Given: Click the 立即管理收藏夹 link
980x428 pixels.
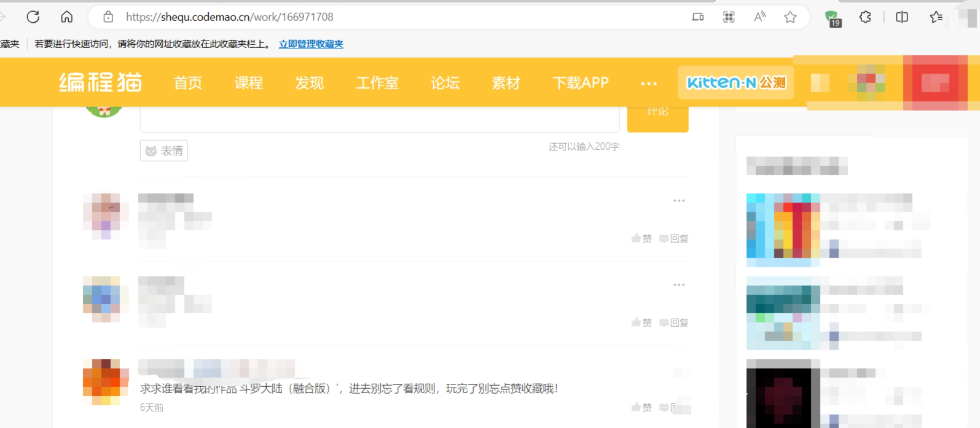Looking at the screenshot, I should click(311, 44).
